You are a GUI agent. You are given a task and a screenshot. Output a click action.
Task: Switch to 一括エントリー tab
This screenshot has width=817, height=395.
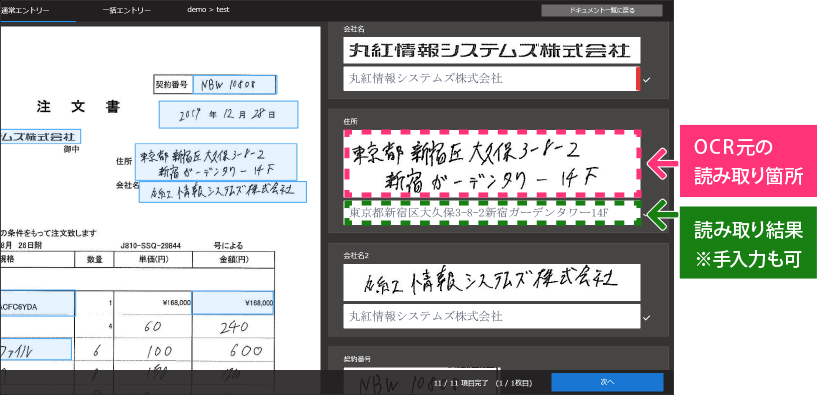tap(127, 10)
